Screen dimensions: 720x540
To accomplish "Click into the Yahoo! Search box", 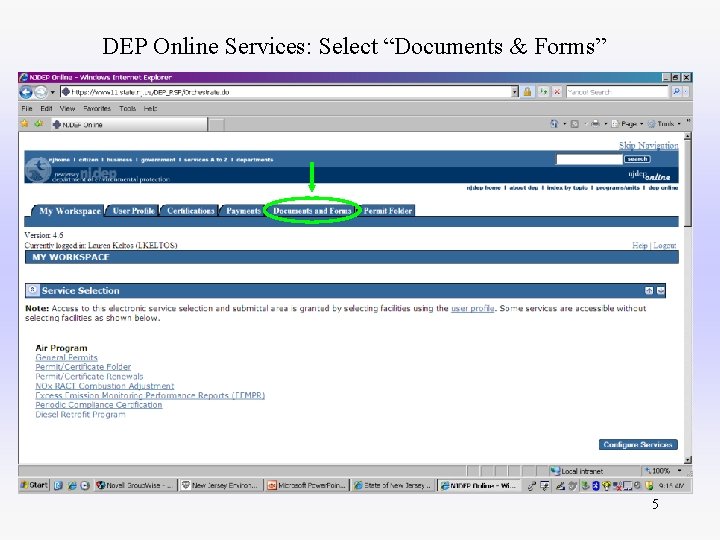I will coord(617,92).
